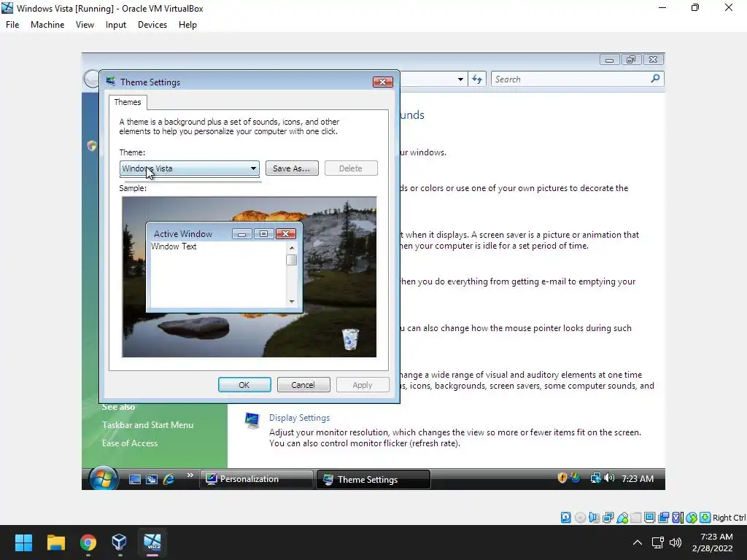Click the sample window scroll down arrow
Image resolution: width=747 pixels, height=560 pixels.
point(292,301)
